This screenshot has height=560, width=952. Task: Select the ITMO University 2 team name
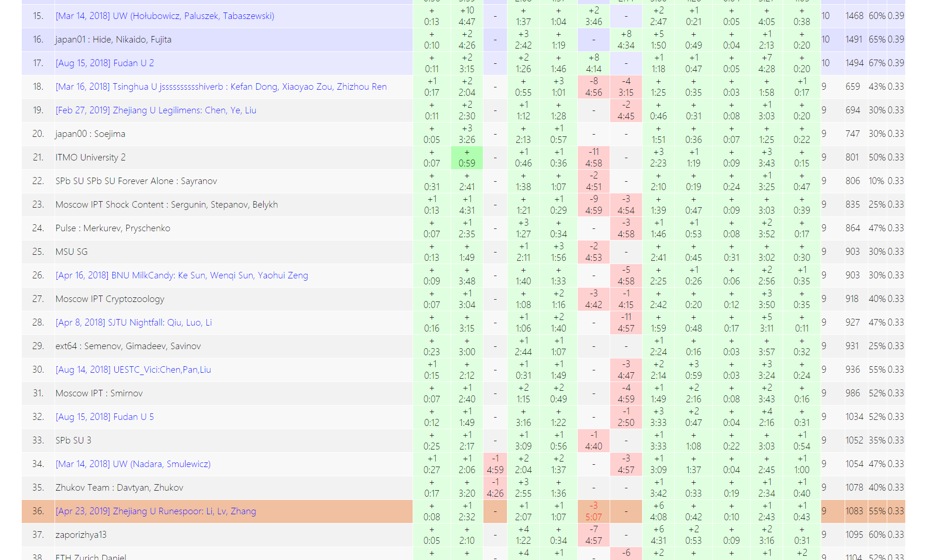tap(90, 158)
